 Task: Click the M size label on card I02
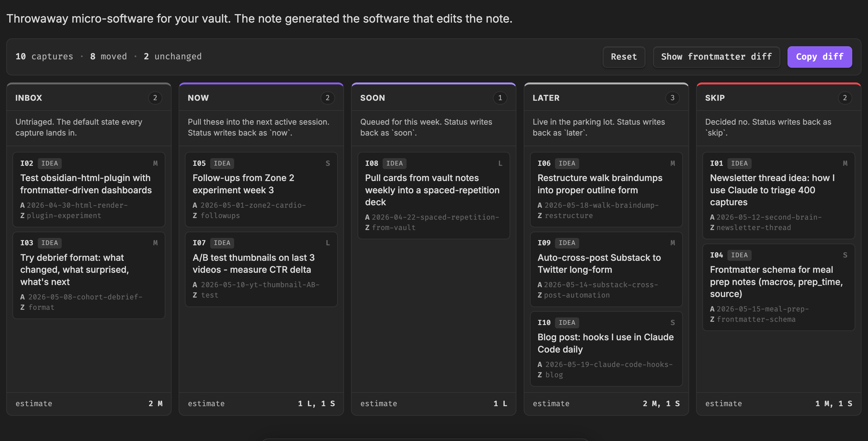(155, 163)
